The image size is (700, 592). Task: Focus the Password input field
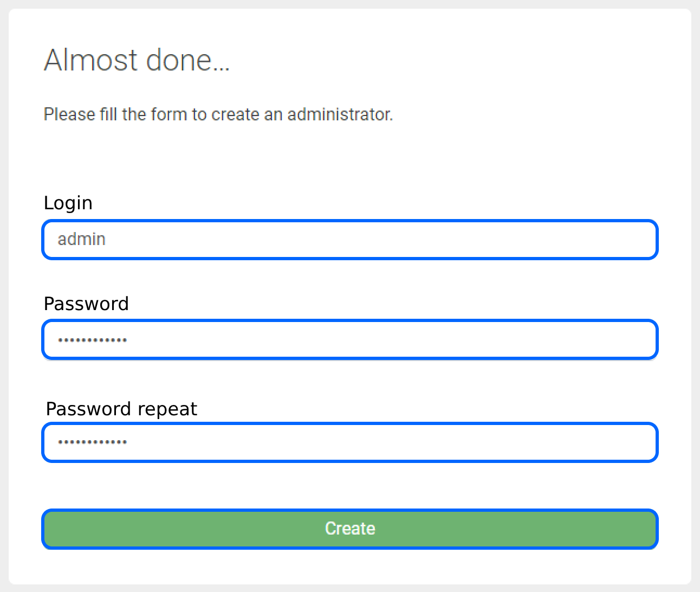click(x=350, y=340)
